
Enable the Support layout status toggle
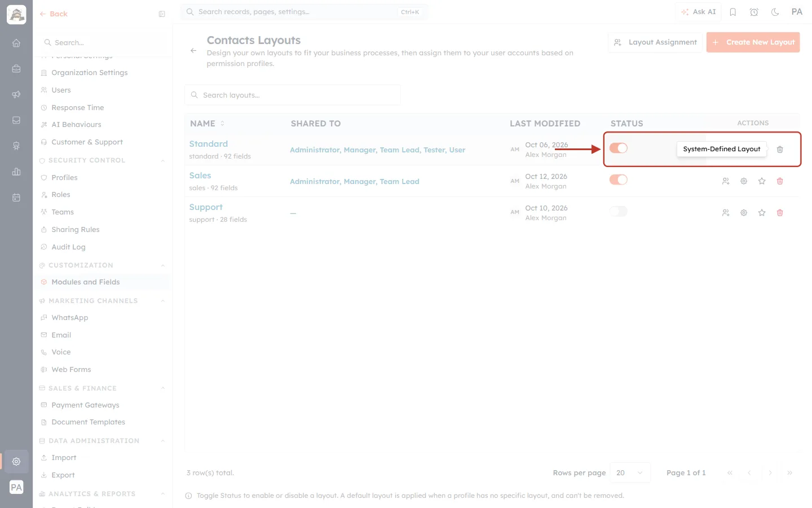(x=619, y=211)
